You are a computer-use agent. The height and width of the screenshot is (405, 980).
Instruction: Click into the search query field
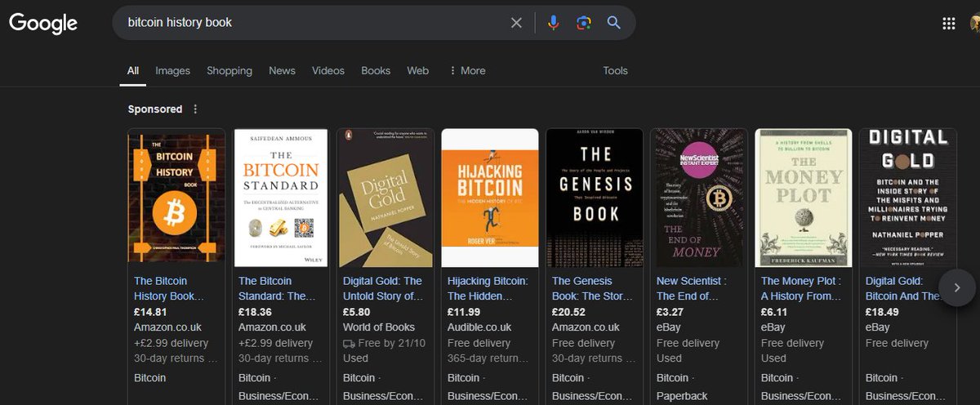tap(314, 23)
